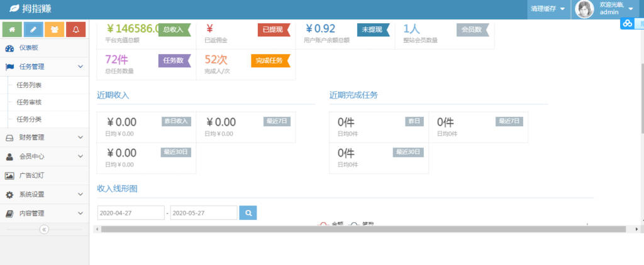
Task: Click the flag icon beside 任务管理
Action: coord(9,67)
